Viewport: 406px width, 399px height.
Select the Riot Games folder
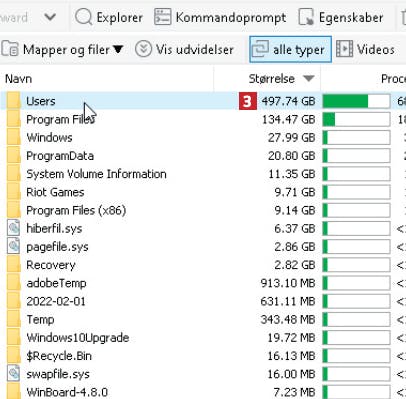55,192
